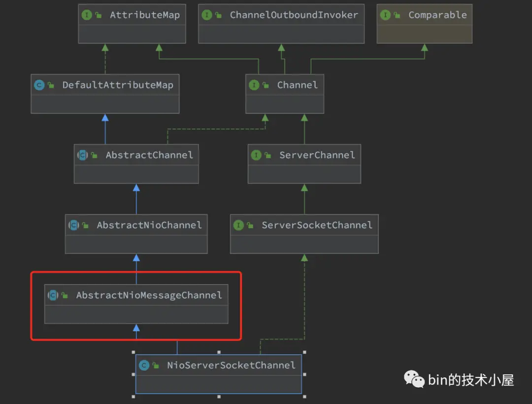Click the green lock icon in ServerChannel

coord(267,155)
